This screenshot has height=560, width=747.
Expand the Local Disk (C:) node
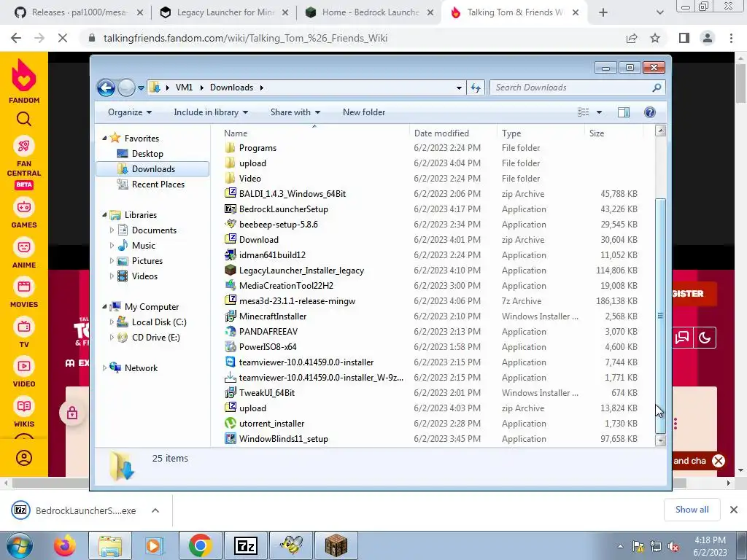112,322
